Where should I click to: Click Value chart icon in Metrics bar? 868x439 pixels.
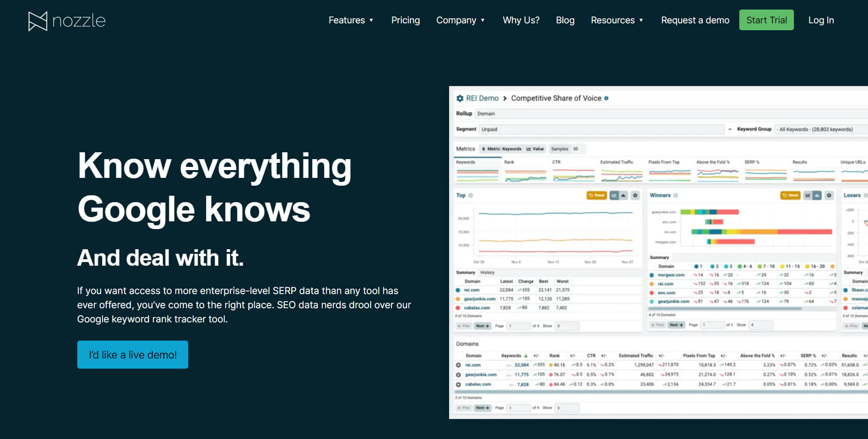click(x=529, y=149)
